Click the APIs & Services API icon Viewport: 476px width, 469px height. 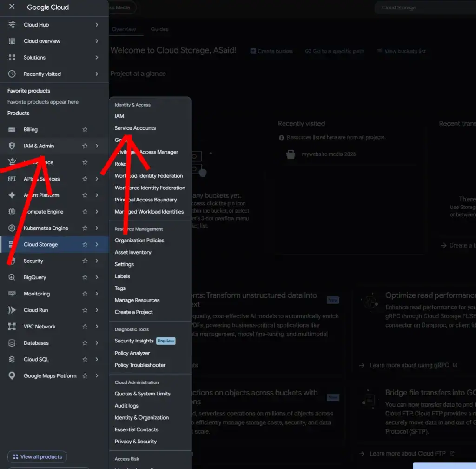12,179
